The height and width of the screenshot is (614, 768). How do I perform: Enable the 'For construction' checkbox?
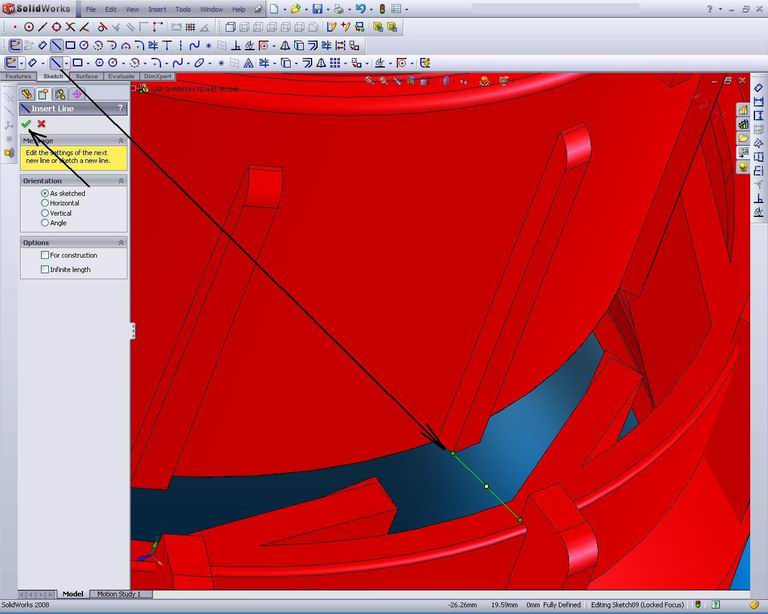point(45,255)
